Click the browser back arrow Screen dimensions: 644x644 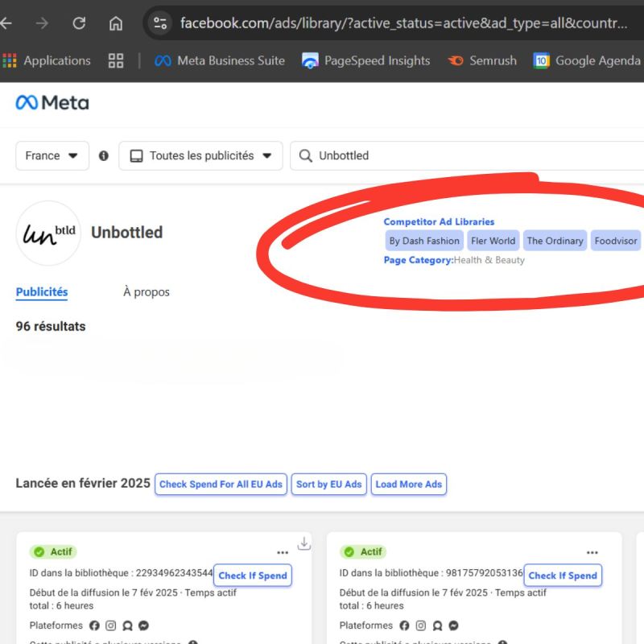pyautogui.click(x=6, y=23)
